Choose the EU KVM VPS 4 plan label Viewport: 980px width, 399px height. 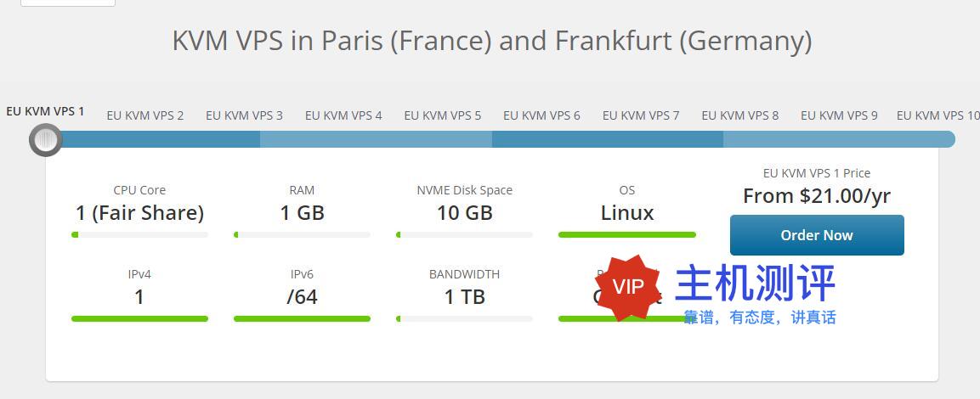pyautogui.click(x=343, y=115)
